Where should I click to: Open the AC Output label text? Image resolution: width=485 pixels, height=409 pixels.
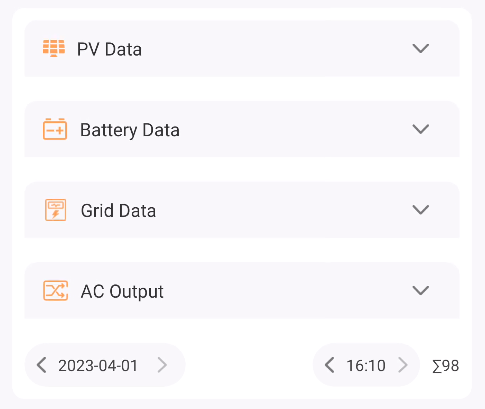pos(122,292)
